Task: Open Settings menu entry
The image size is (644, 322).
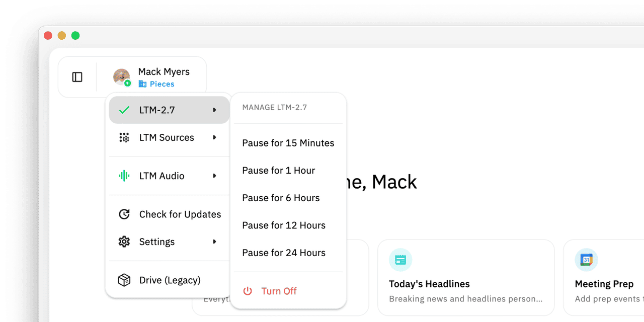Action: 170,242
